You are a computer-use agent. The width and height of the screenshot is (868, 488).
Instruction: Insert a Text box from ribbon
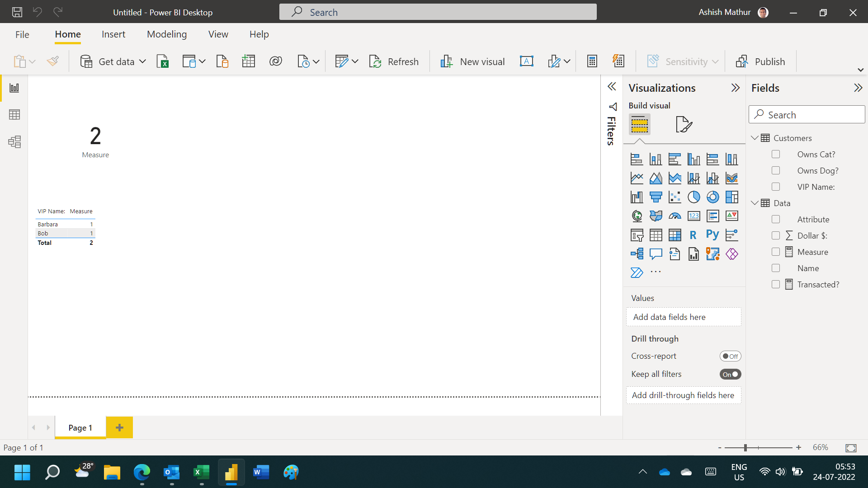click(x=526, y=61)
